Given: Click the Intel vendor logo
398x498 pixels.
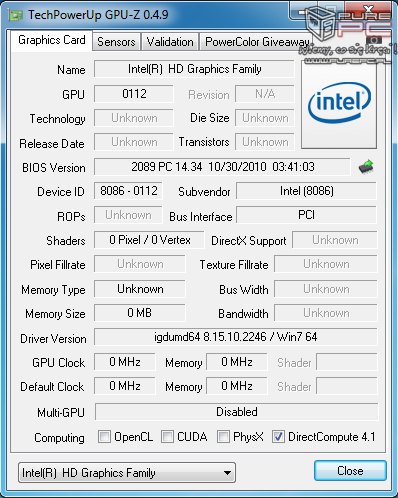Looking at the screenshot, I should (339, 104).
